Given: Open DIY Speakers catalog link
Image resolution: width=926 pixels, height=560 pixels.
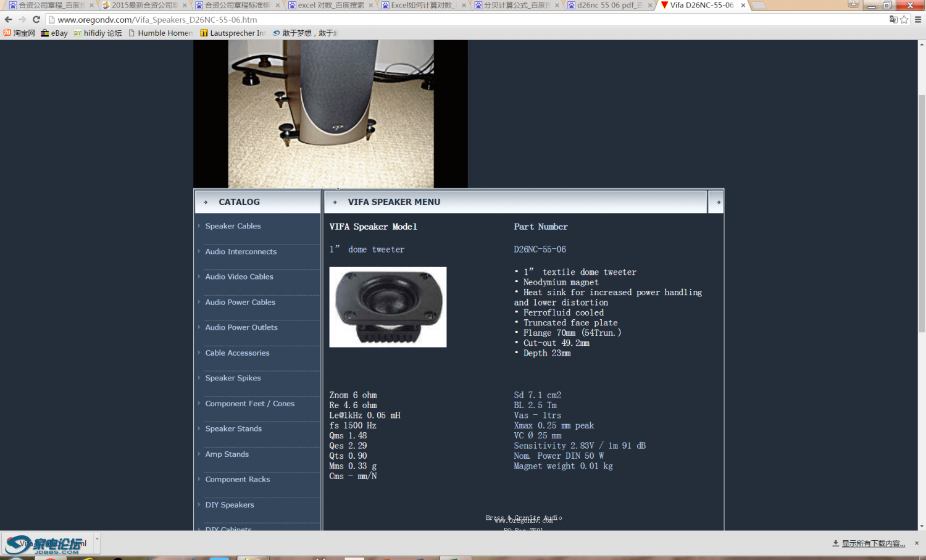Looking at the screenshot, I should (x=230, y=504).
